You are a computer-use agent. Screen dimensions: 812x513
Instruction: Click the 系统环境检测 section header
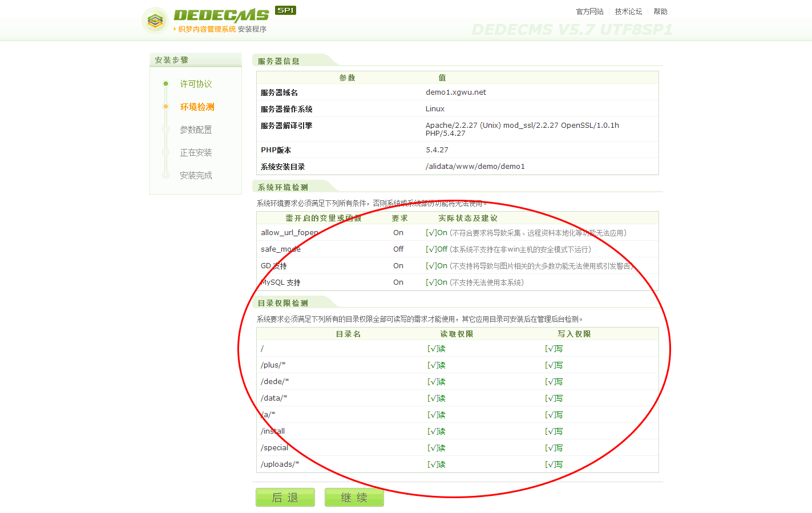tap(282, 187)
